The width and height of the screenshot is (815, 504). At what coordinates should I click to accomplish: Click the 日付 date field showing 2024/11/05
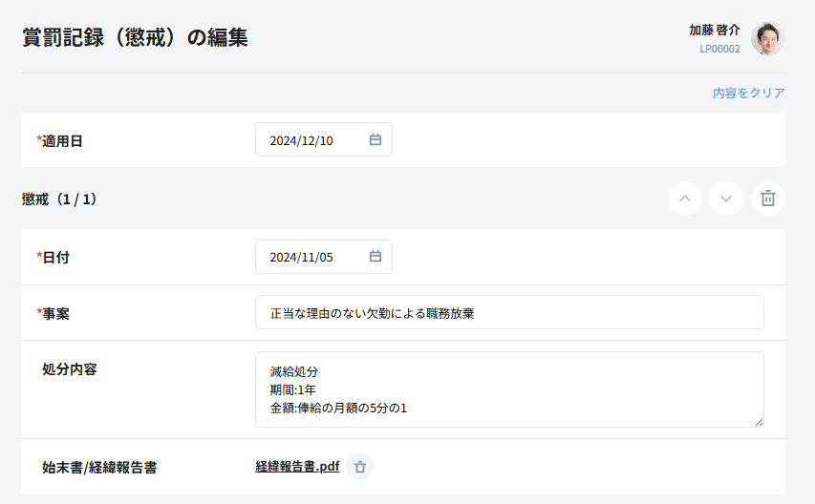coord(311,257)
